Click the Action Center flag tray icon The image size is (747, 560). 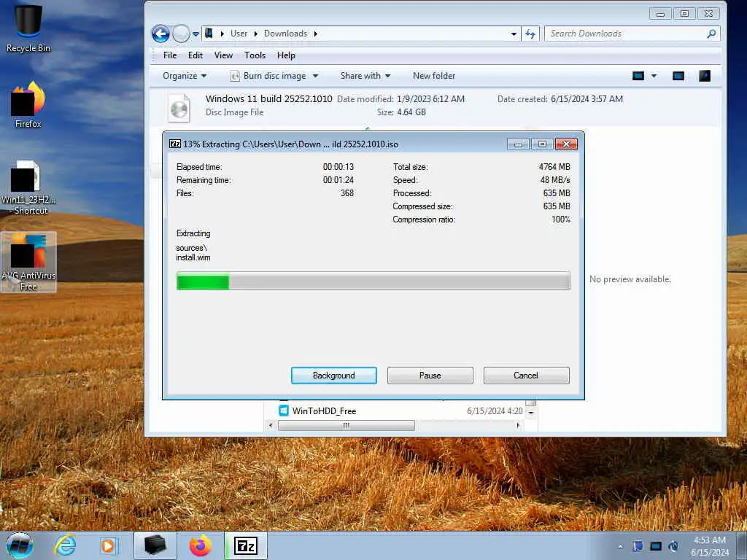click(x=638, y=546)
